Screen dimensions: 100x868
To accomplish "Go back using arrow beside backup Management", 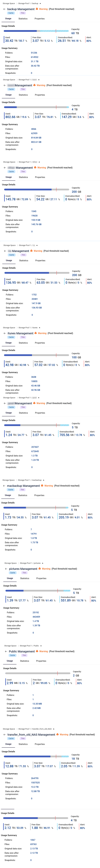I will (4, 9).
